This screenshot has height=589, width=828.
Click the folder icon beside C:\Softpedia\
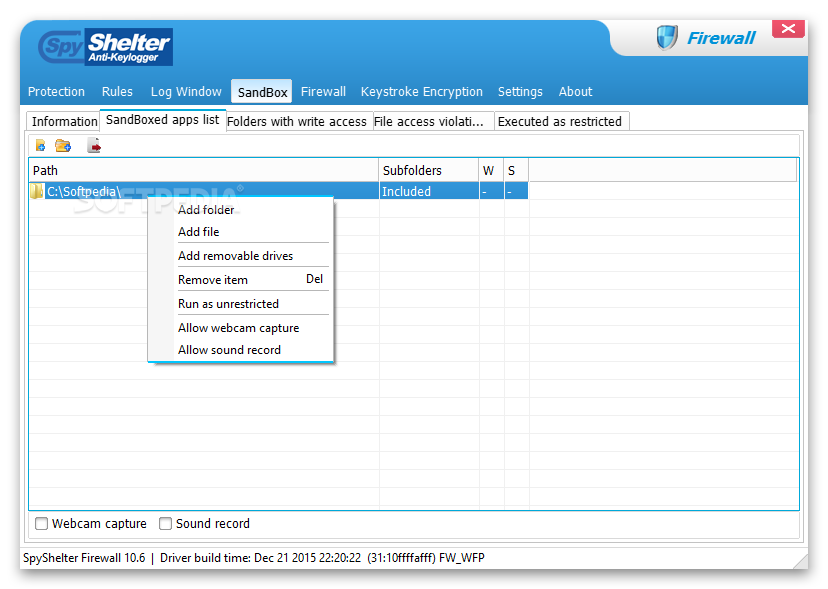tap(37, 191)
